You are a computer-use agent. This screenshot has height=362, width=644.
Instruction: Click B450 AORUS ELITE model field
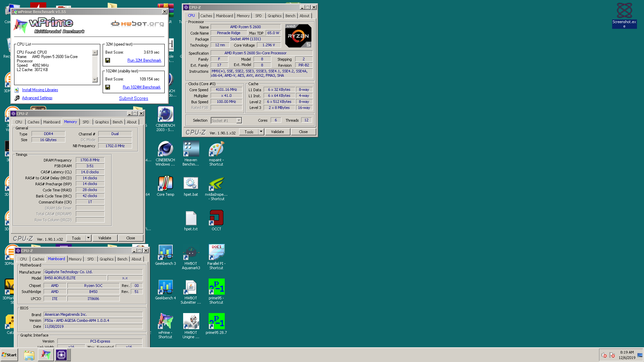(75, 278)
